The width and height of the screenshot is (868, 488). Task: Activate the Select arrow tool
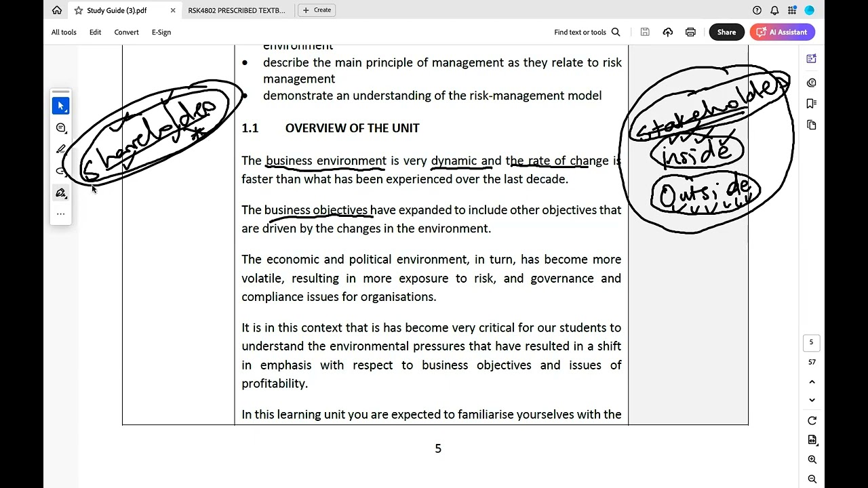[x=60, y=106]
